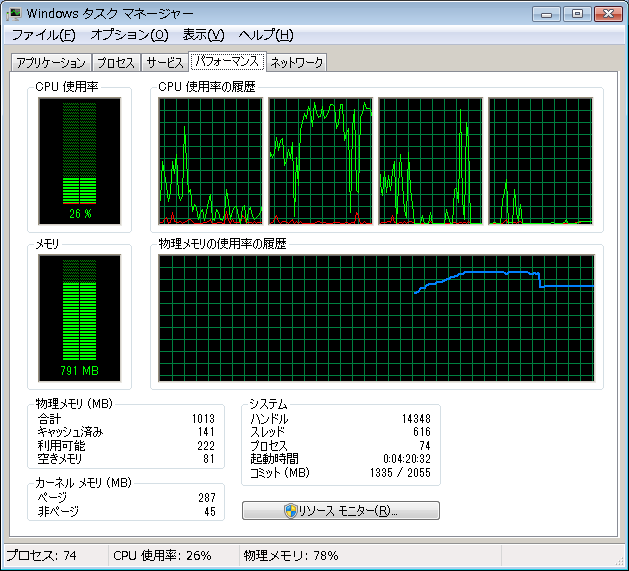Switch to the サービス tab
629x571 pixels.
tap(164, 63)
